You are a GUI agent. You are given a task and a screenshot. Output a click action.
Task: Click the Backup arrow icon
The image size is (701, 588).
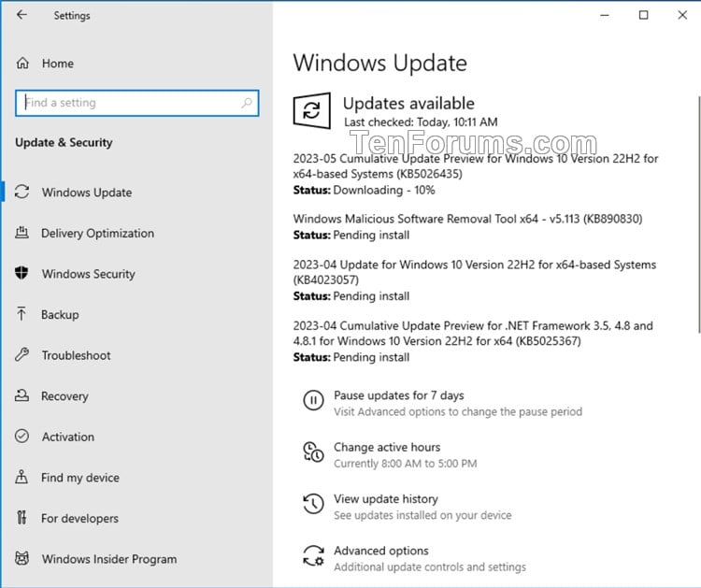coord(21,314)
